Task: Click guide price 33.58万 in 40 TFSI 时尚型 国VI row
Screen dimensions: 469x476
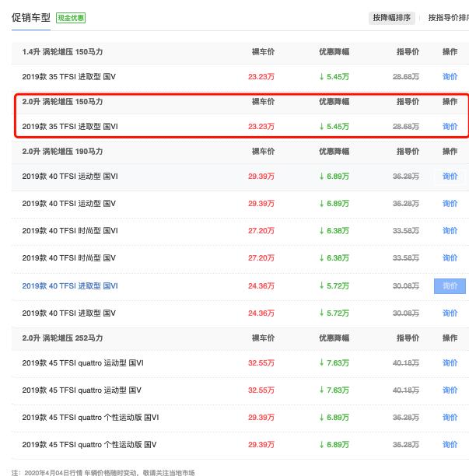Action: coord(406,231)
